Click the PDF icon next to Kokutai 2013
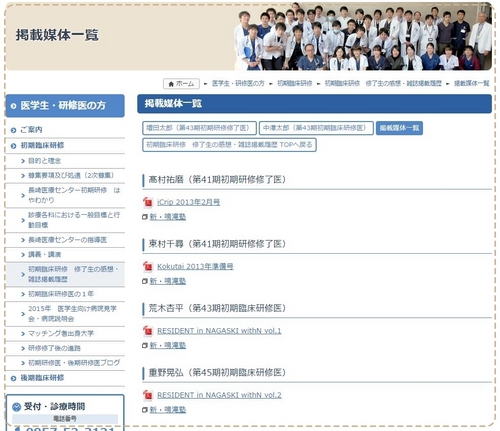Viewport: 500px width, 431px height. click(148, 266)
